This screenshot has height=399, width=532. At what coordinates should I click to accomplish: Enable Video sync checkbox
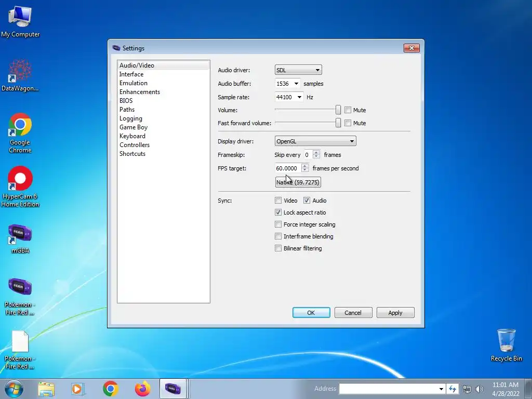click(x=278, y=201)
